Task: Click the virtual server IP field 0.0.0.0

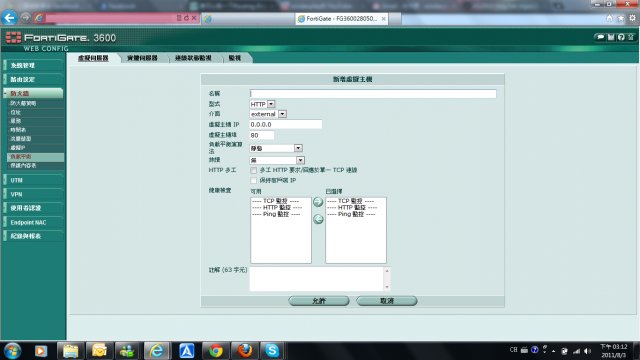Action: click(x=286, y=124)
